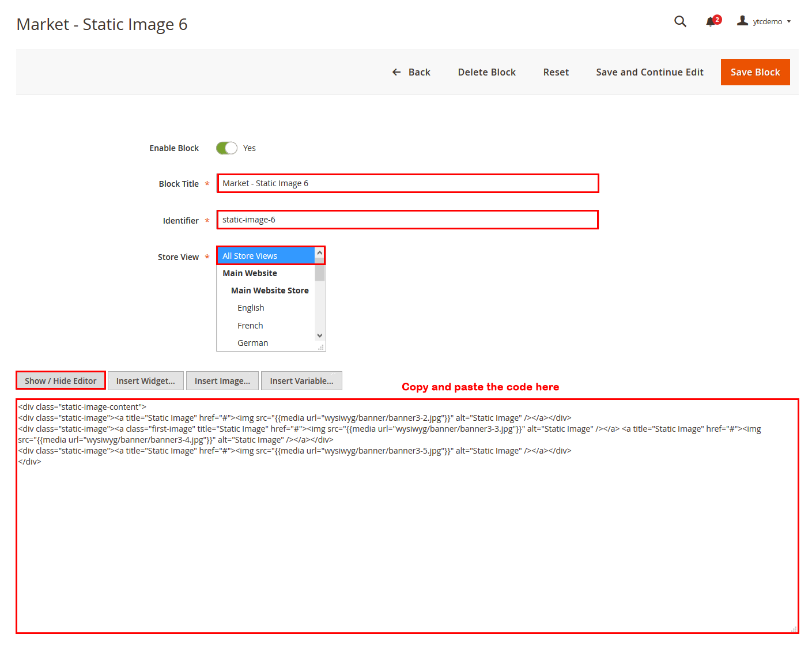Click the orange Save Block button
Viewport: 812px width, 664px height.
755,72
